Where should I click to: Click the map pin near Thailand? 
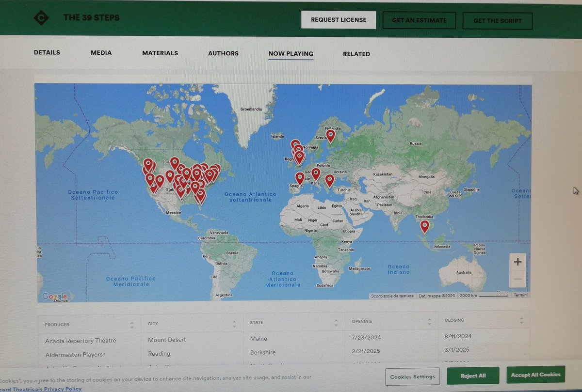click(425, 226)
